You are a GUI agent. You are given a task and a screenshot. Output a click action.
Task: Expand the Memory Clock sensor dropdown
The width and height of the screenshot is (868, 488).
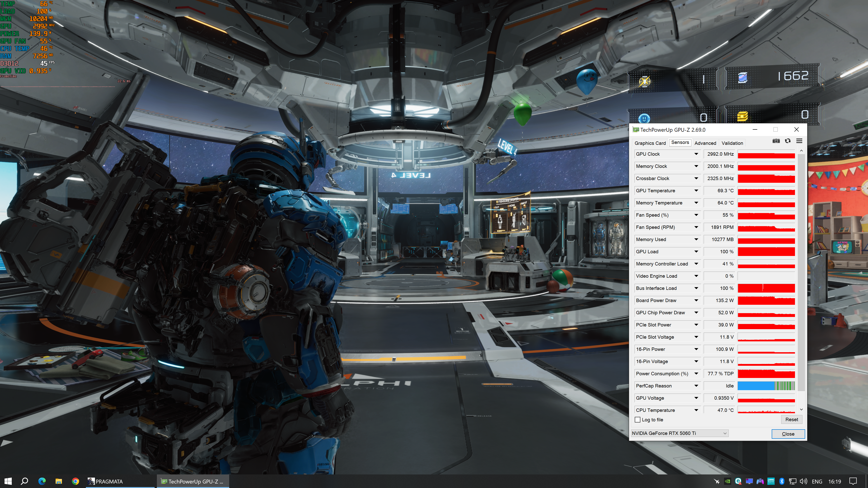point(696,166)
